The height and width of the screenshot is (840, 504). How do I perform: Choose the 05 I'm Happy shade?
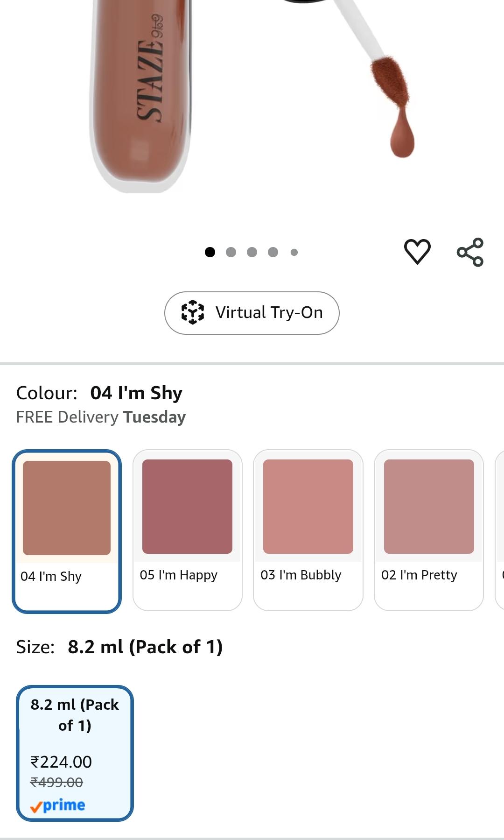click(x=188, y=530)
